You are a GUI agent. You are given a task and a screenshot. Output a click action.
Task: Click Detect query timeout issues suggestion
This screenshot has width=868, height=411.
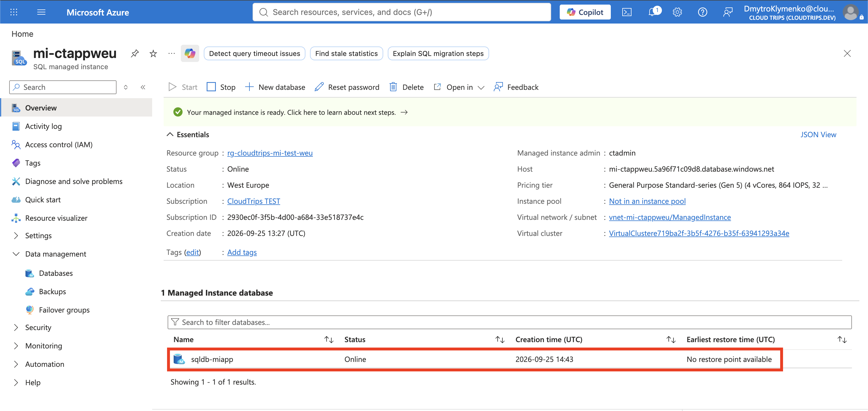[x=254, y=53]
